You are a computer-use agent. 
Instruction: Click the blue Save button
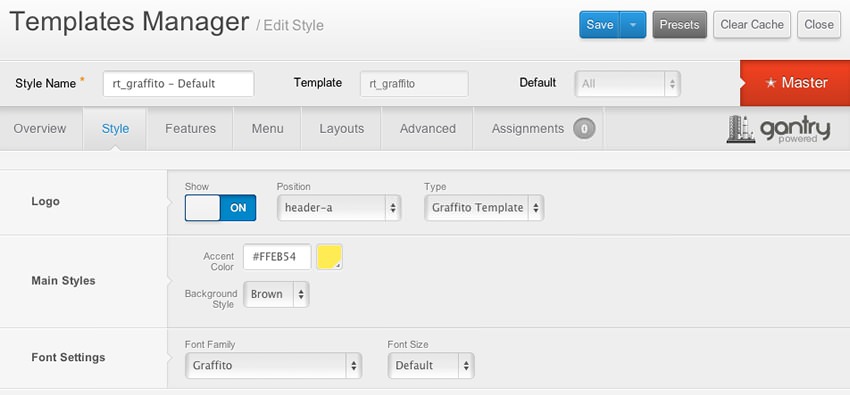pos(600,25)
